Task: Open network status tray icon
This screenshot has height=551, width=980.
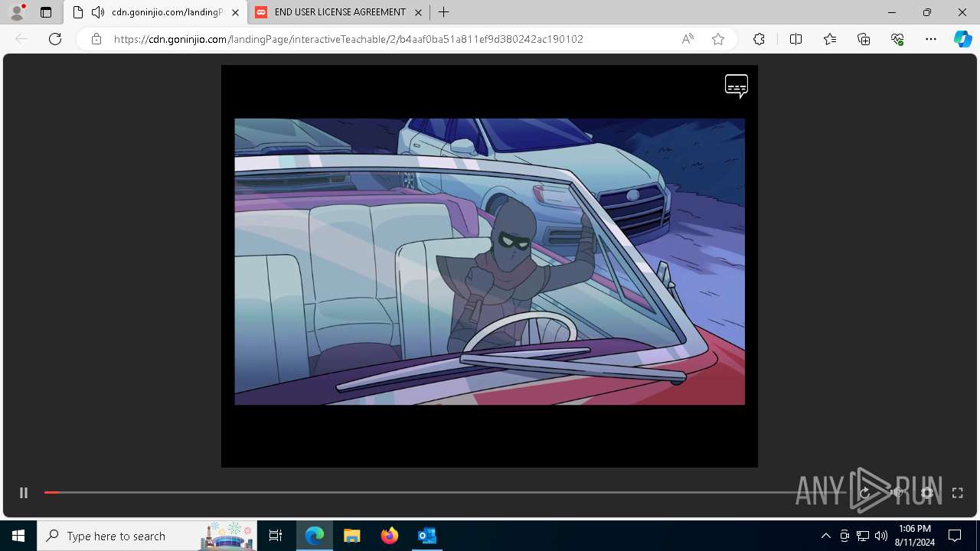Action: point(863,536)
